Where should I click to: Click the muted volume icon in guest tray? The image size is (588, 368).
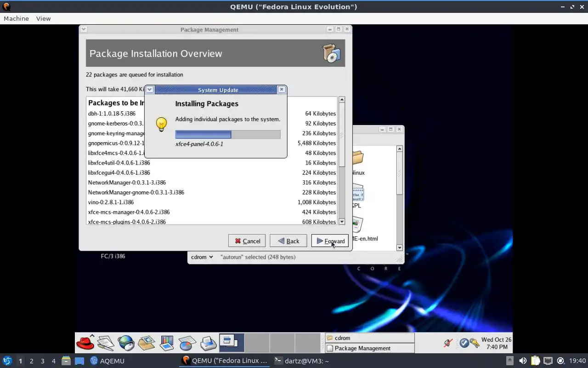[x=448, y=343]
